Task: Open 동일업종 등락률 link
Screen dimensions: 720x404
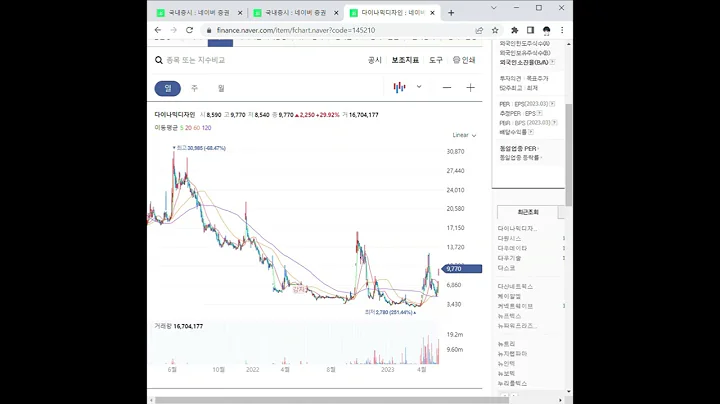Action: pyautogui.click(x=519, y=157)
